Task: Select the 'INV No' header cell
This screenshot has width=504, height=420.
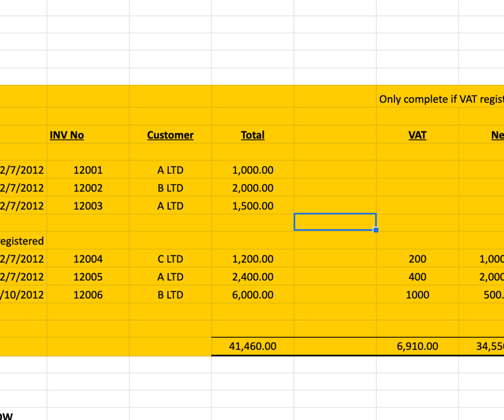Action: (88, 135)
